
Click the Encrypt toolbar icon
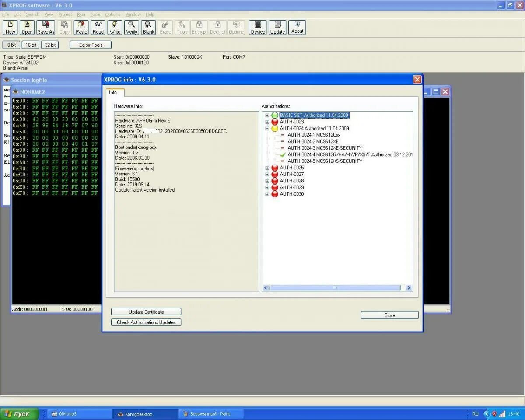199,28
